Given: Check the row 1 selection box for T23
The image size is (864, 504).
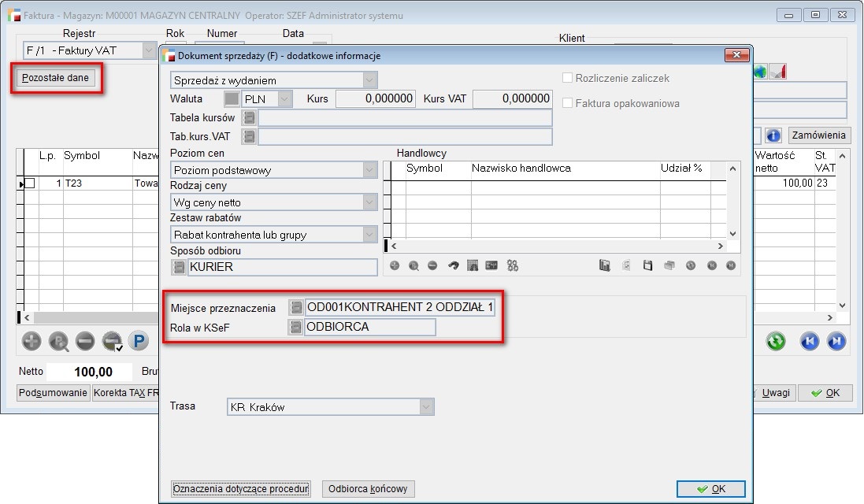Looking at the screenshot, I should (30, 183).
